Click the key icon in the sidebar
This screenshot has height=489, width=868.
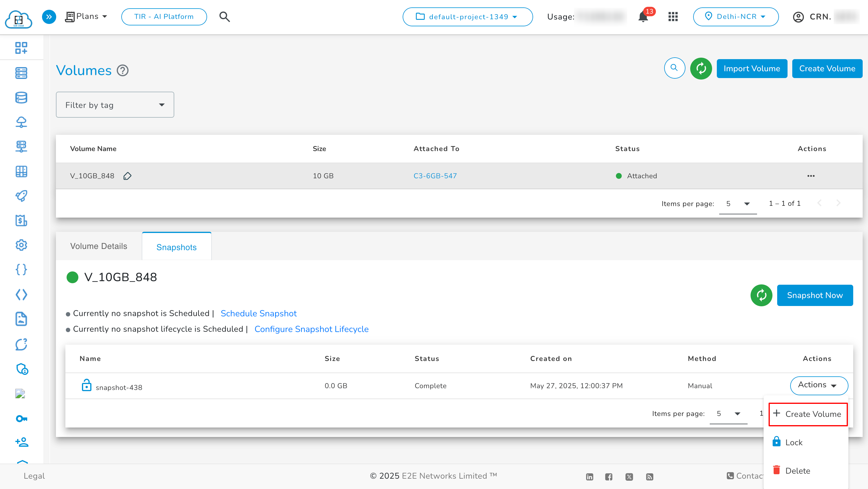click(x=21, y=419)
